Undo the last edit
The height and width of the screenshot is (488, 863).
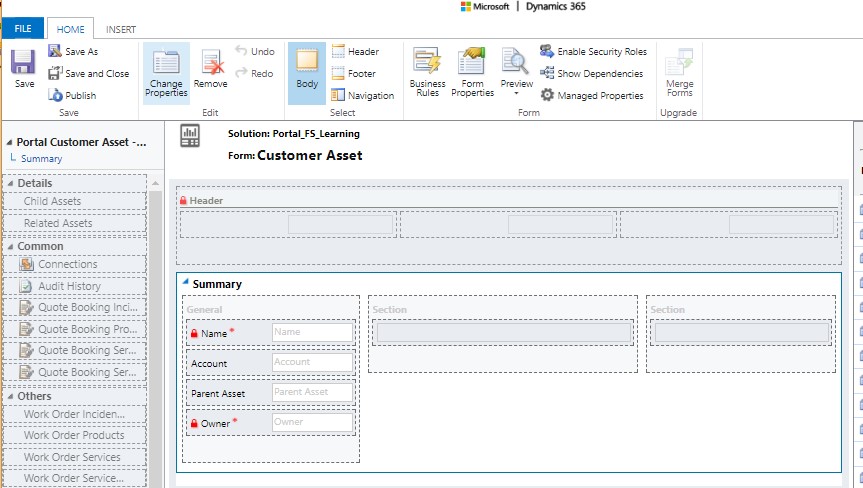[255, 51]
